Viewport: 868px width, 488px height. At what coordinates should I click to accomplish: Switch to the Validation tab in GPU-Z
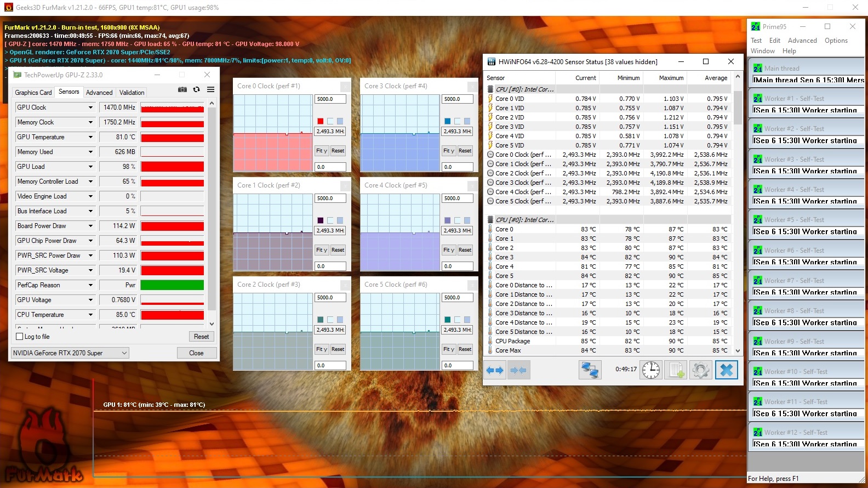(132, 93)
